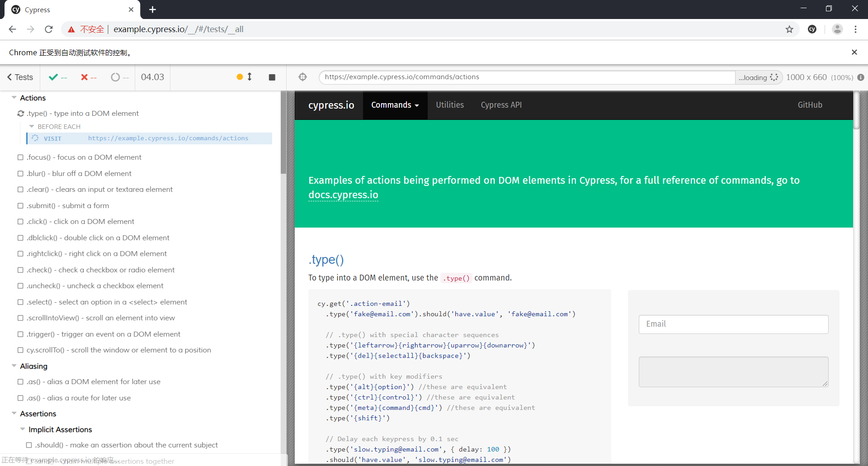868x466 pixels.
Task: Click the viewport info icon
Action: [861, 77]
